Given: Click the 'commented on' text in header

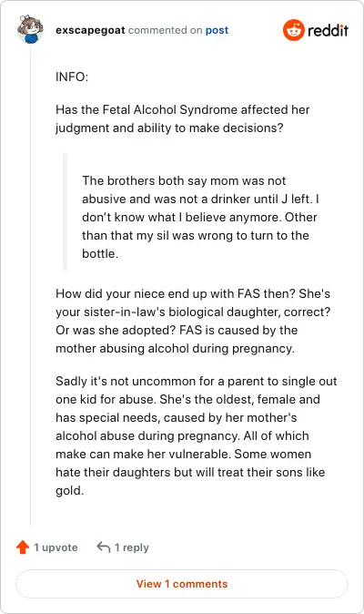Looking at the screenshot, I should point(165,30).
